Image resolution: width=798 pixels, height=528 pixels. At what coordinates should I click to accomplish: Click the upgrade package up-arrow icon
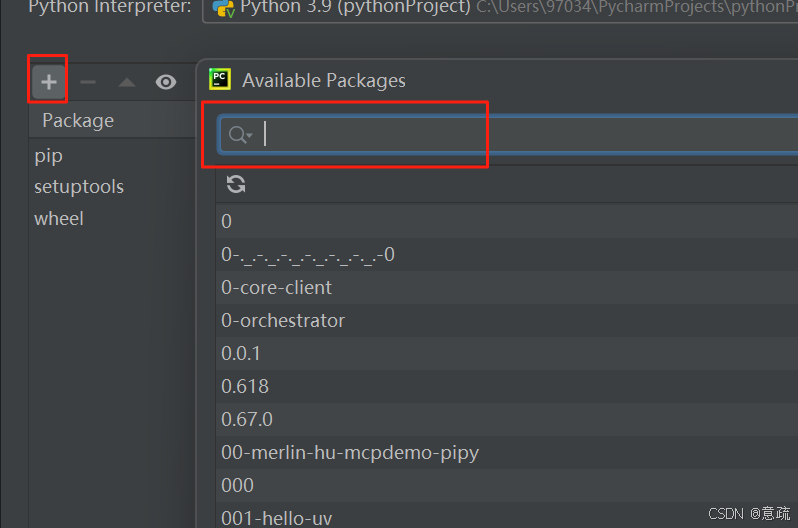tap(127, 82)
